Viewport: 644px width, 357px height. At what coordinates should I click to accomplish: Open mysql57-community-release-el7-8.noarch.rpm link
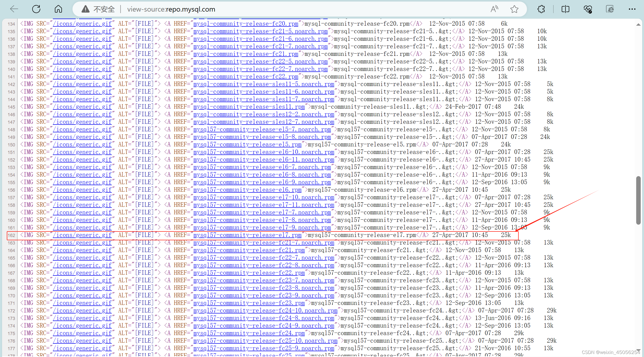pyautogui.click(x=262, y=220)
